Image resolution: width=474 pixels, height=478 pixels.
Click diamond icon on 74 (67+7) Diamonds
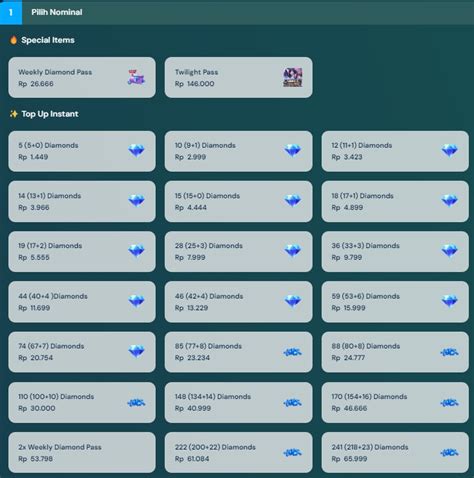136,351
